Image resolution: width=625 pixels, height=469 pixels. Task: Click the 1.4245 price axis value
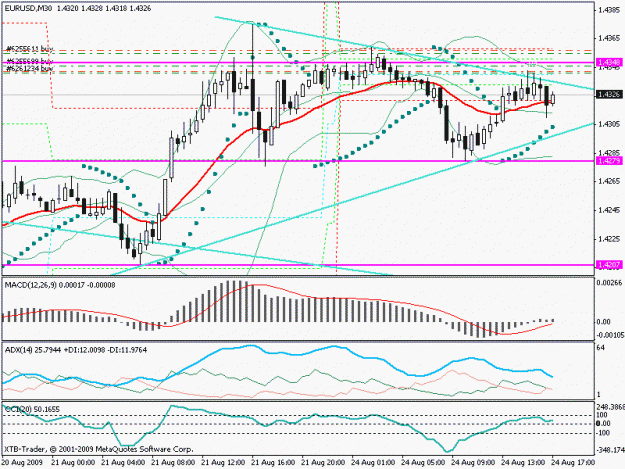609,210
